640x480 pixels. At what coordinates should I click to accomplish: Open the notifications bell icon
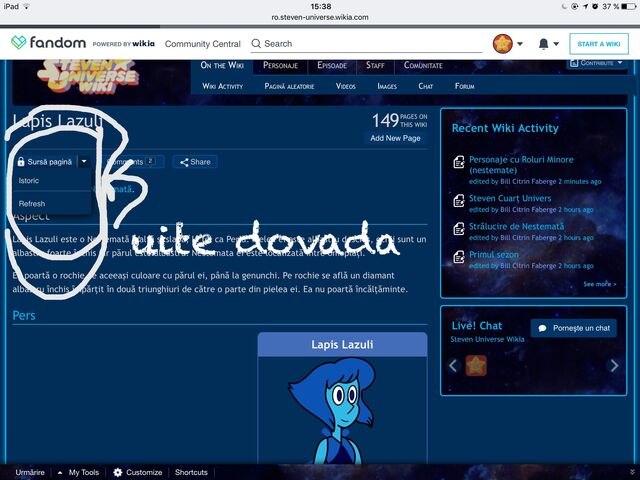pos(543,44)
